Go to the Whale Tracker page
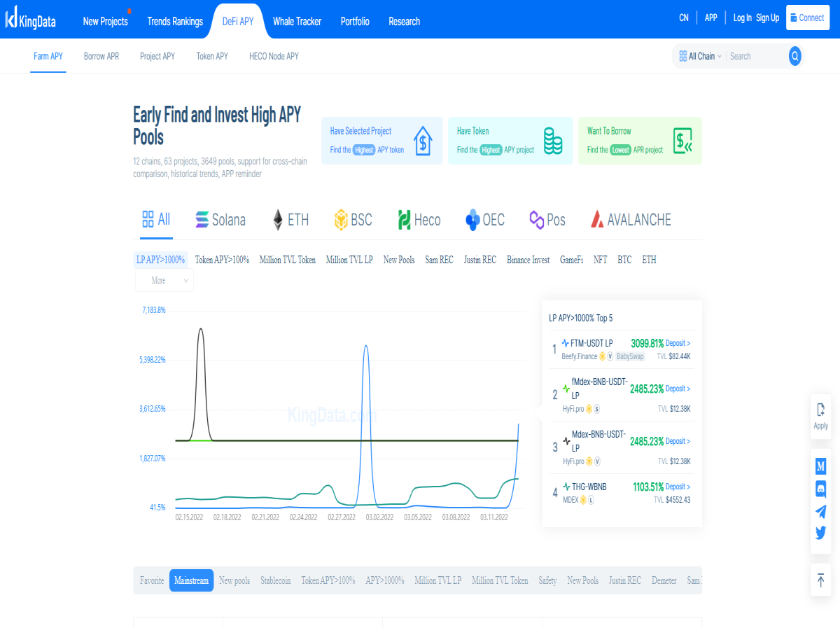Viewport: 840px width, 628px height. coord(297,21)
